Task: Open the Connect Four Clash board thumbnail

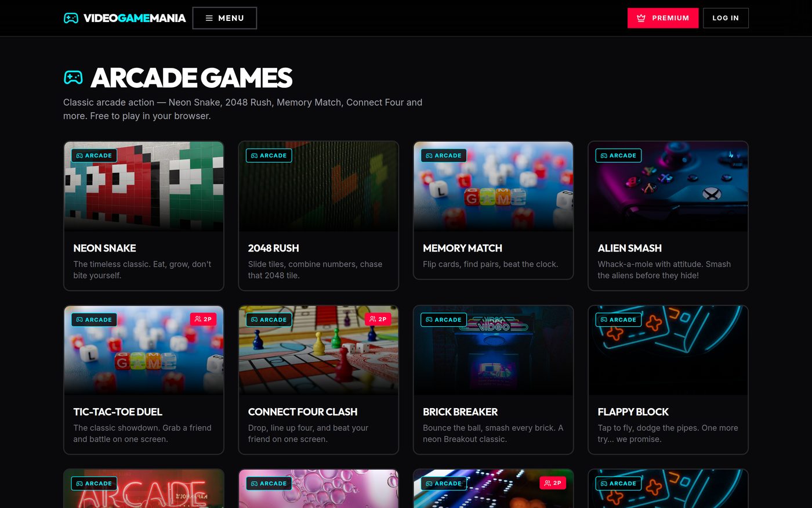Action: (x=318, y=351)
